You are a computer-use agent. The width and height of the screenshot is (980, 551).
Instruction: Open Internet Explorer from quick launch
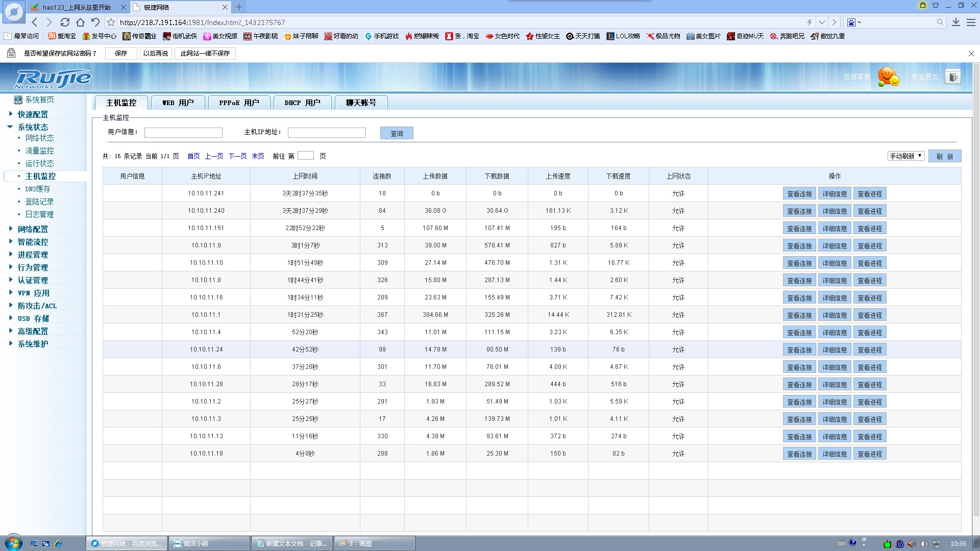point(58,544)
